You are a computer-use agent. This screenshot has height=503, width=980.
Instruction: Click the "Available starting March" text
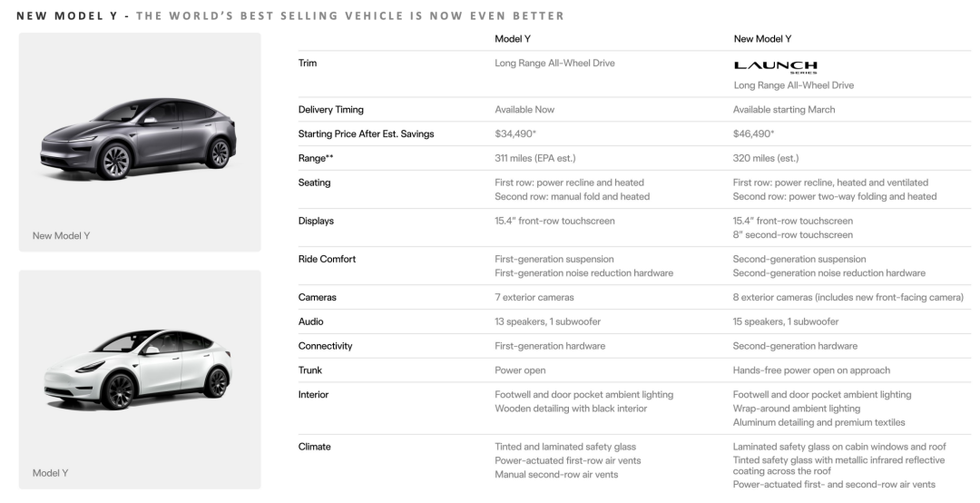(784, 110)
